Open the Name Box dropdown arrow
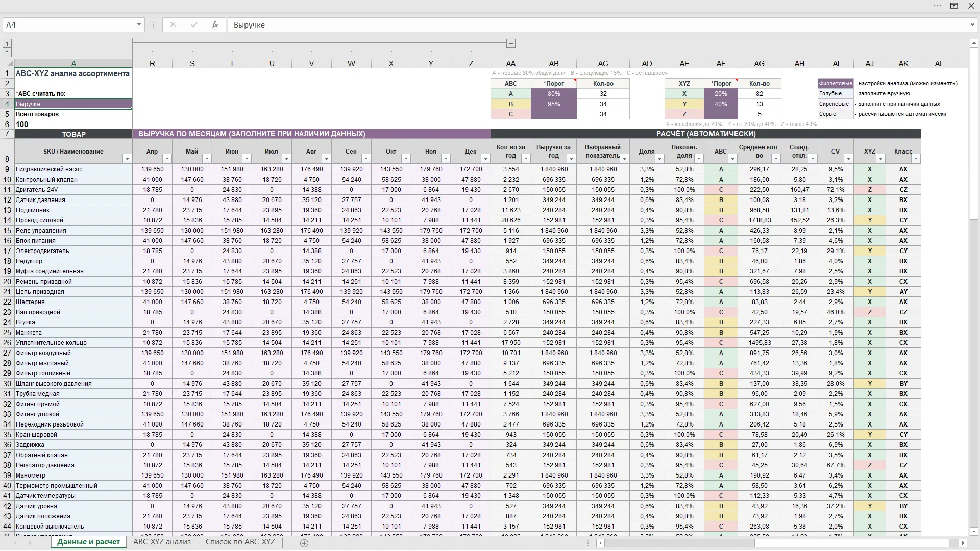The width and height of the screenshot is (980, 551). [139, 24]
